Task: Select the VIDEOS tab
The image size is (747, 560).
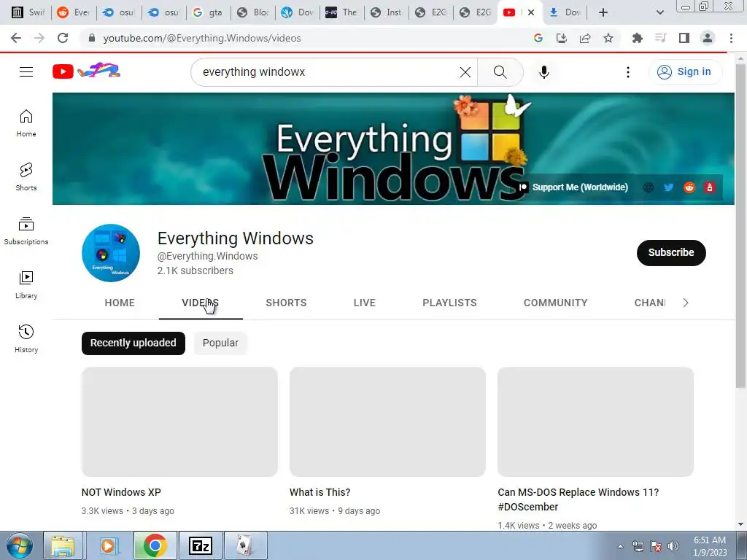Action: pyautogui.click(x=201, y=303)
